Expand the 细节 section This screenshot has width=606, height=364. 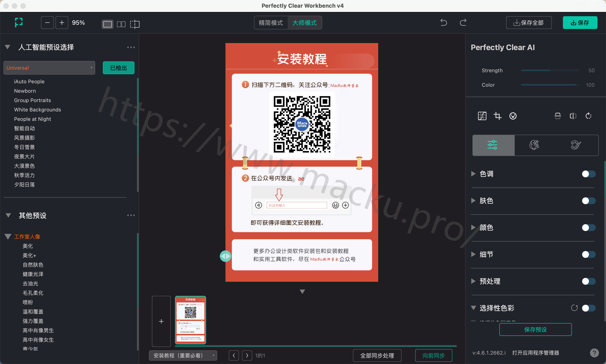[x=473, y=254]
